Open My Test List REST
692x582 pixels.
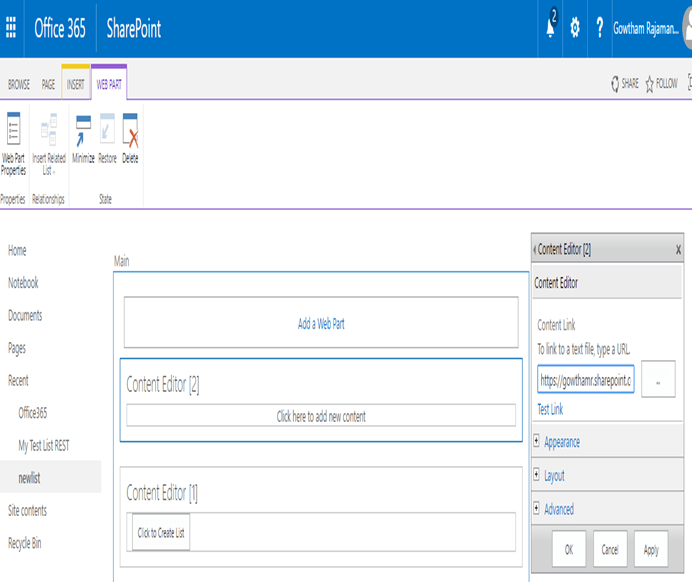44,446
